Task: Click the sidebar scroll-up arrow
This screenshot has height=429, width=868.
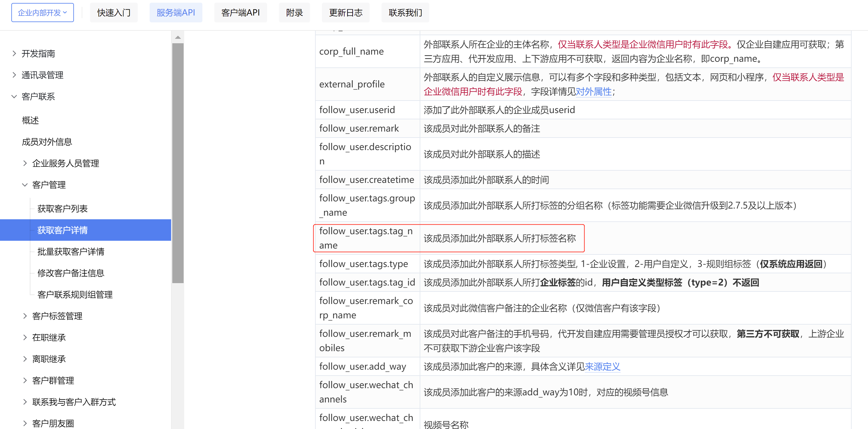Action: [x=178, y=37]
